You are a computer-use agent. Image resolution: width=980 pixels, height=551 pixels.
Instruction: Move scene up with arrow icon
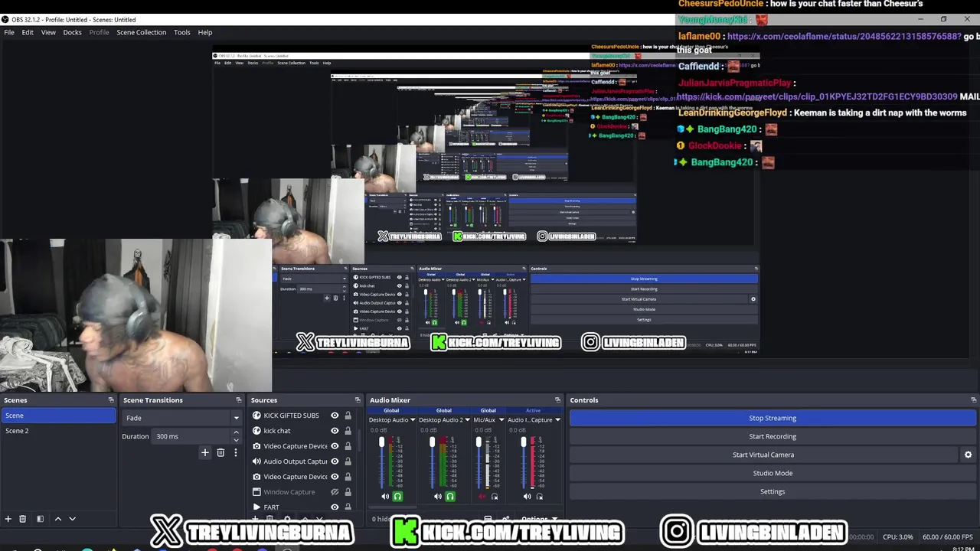(57, 519)
